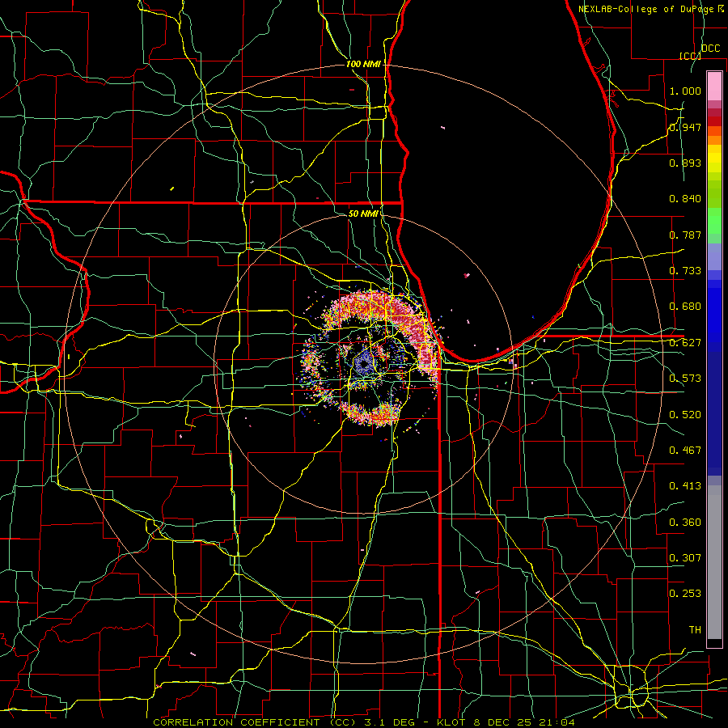Click the 0.947 color scale value
The width and height of the screenshot is (728, 728).
click(x=685, y=127)
